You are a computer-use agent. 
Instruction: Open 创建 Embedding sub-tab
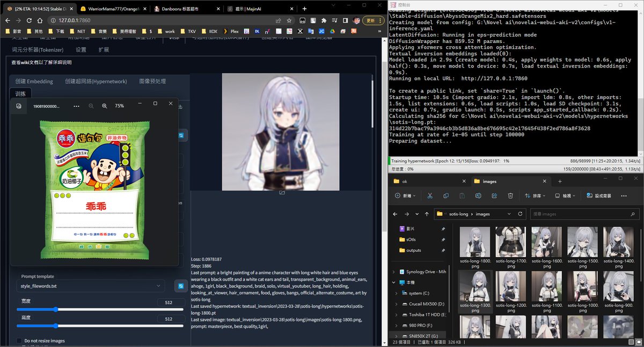[34, 81]
